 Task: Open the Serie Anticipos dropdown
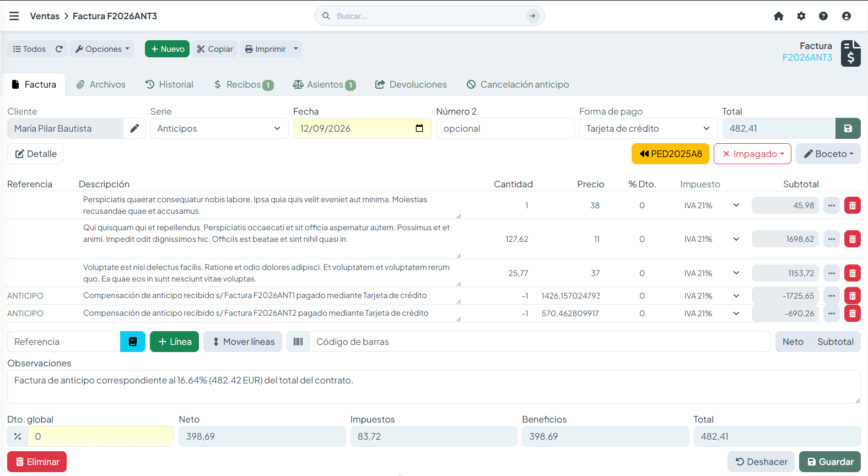[x=219, y=128]
